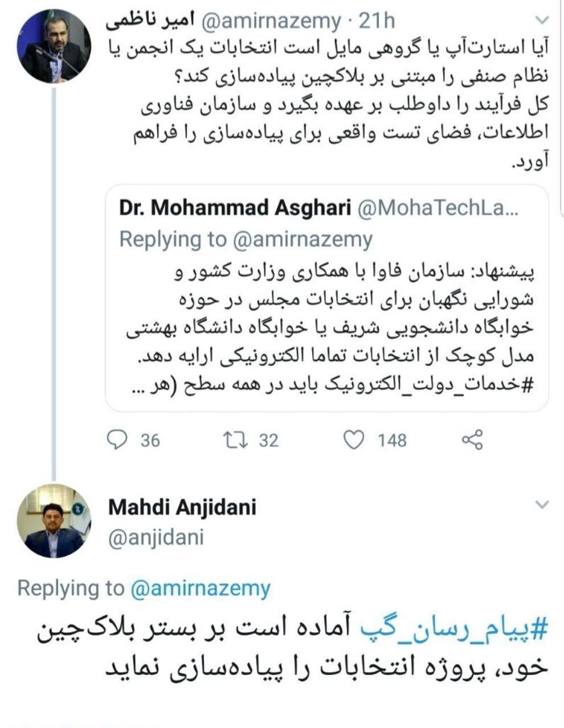Click Amir Nazemi's profile picture
Viewport: 564px width, 728px height.
click(56, 46)
